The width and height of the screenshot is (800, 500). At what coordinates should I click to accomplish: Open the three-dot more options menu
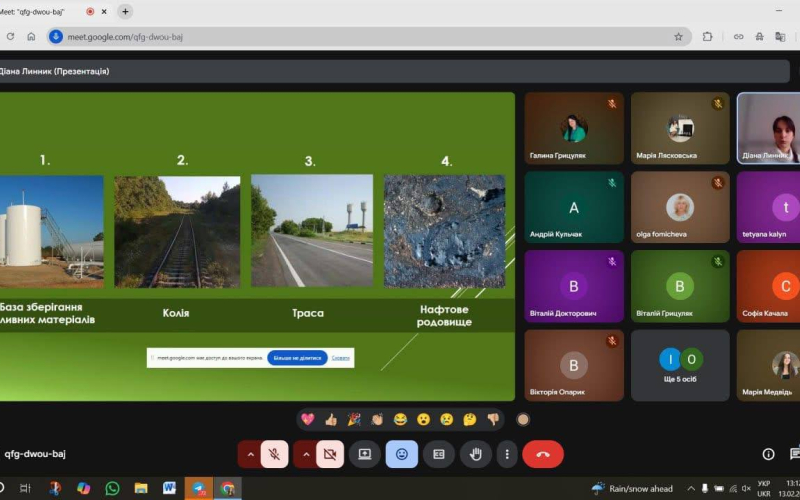(x=507, y=454)
